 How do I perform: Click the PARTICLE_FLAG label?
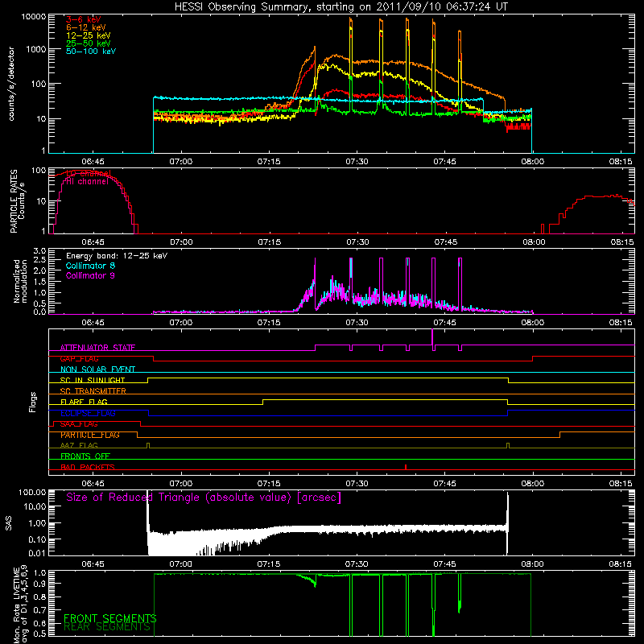click(x=90, y=435)
